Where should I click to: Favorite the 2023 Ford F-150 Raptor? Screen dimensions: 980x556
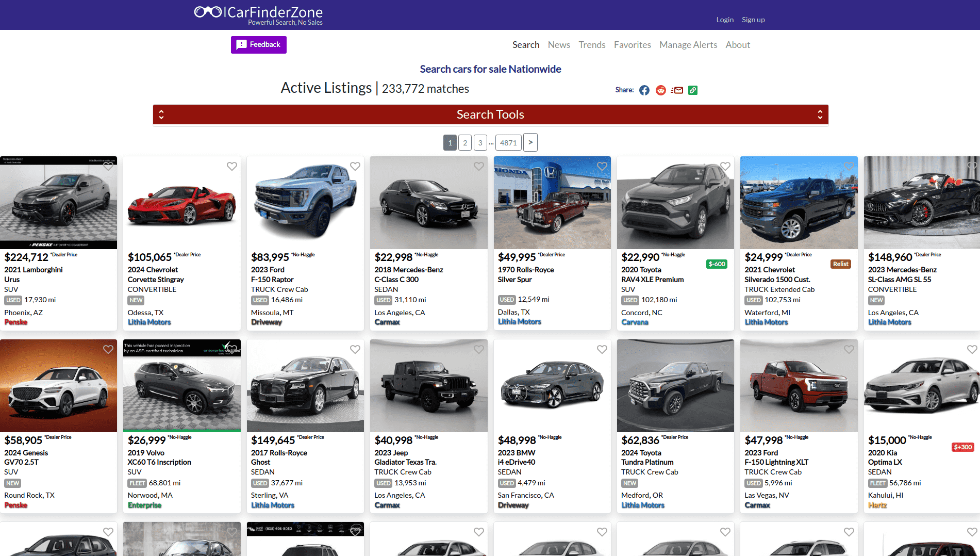(355, 166)
